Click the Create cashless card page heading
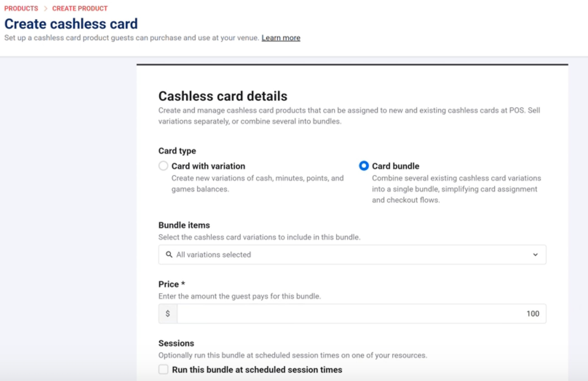Image resolution: width=588 pixels, height=381 pixels. (x=71, y=24)
